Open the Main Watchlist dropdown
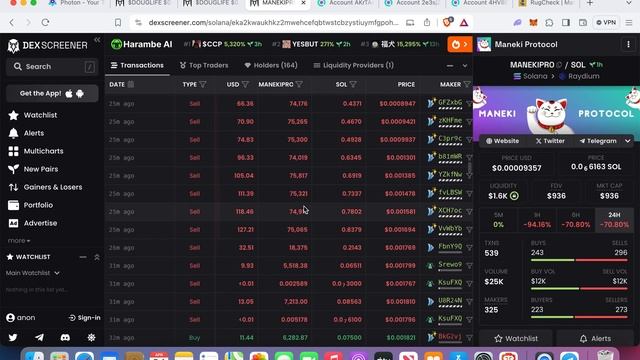 pyautogui.click(x=33, y=273)
